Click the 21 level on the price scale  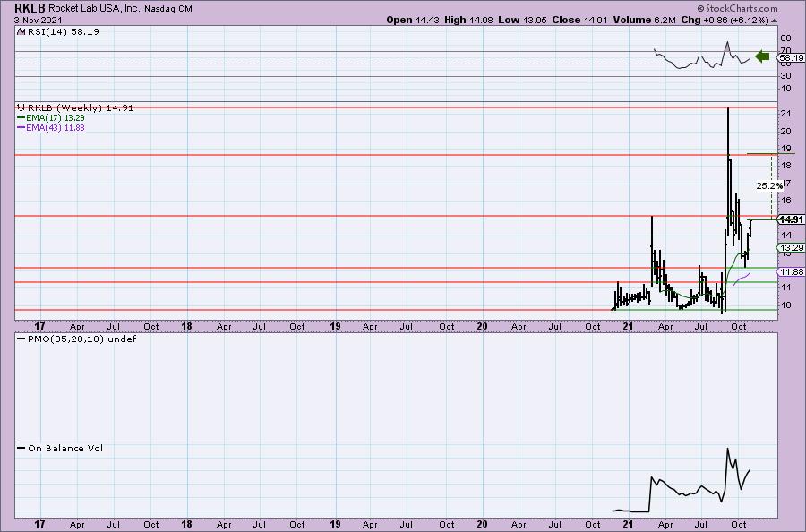(x=786, y=113)
